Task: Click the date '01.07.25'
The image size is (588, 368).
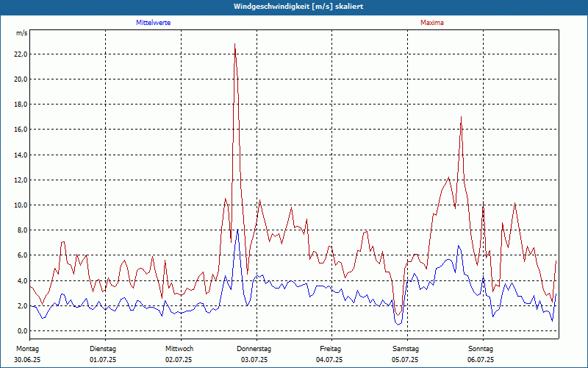Action: 103,360
